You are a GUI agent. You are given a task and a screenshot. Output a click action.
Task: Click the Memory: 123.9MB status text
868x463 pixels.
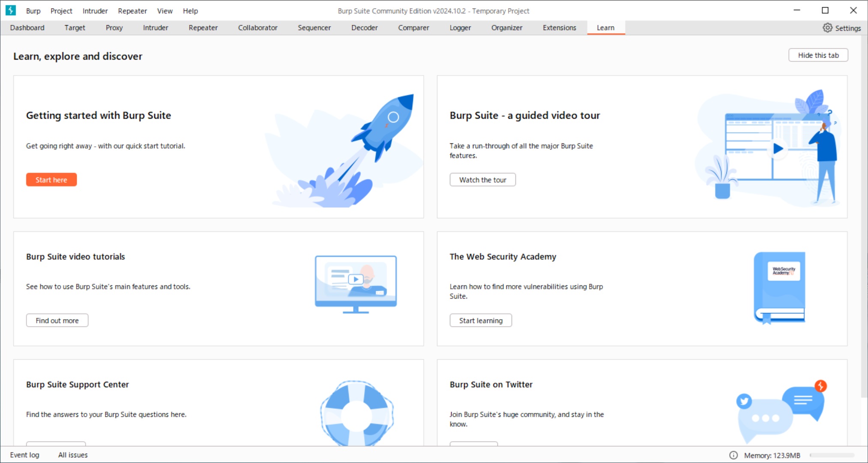[x=772, y=455]
